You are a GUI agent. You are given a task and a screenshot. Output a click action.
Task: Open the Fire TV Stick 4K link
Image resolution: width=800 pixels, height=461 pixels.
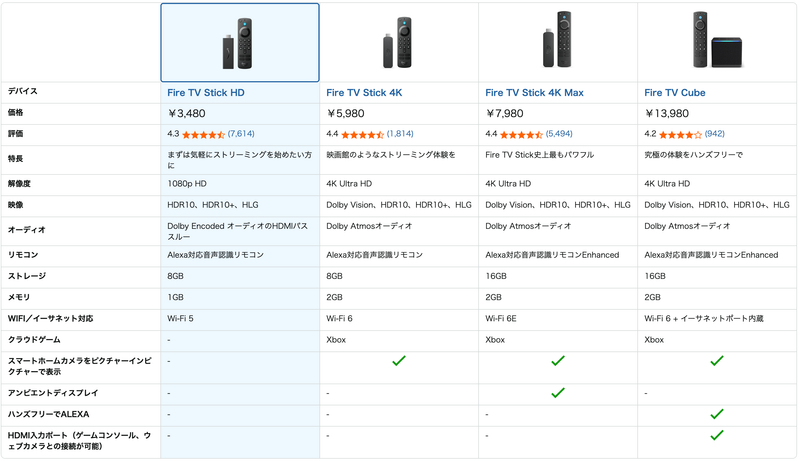click(366, 92)
